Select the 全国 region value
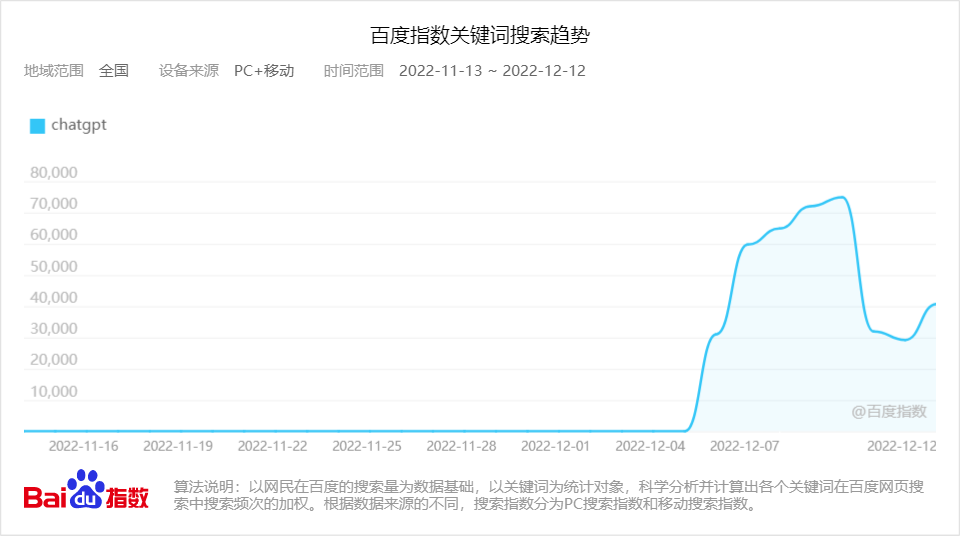960x536 pixels. tap(114, 71)
